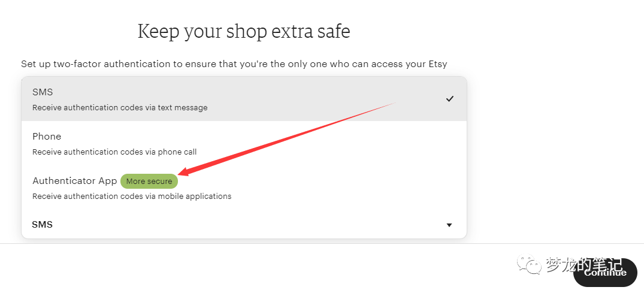Image resolution: width=644 pixels, height=293 pixels.
Task: Open the collapsed SMS select field
Action: [240, 225]
